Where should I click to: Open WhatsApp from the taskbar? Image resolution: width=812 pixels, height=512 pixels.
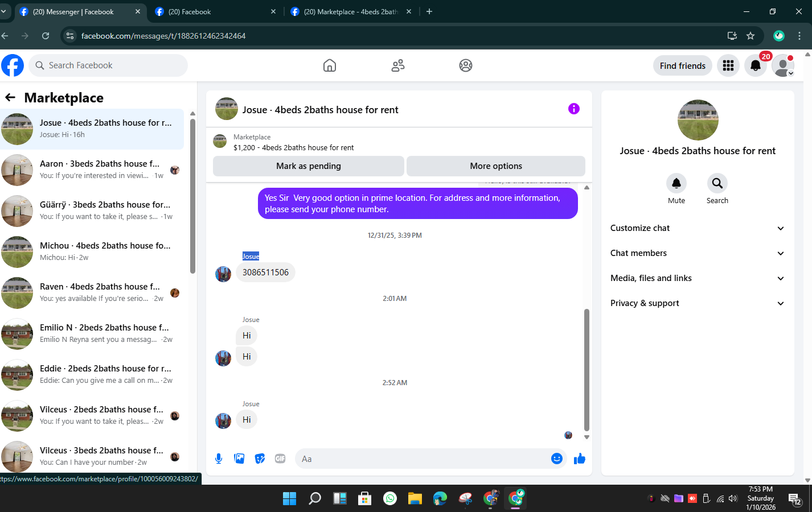tap(390, 498)
